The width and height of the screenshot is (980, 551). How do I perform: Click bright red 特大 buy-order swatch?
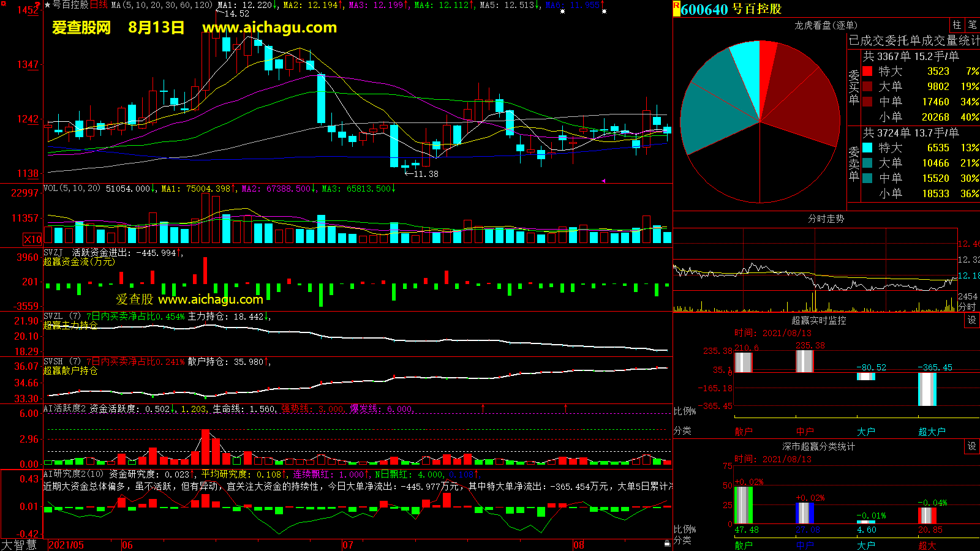[867, 71]
